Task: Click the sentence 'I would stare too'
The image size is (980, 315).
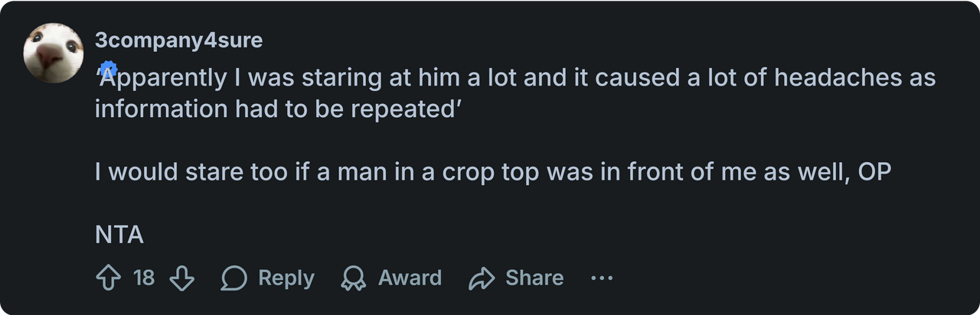Action: pos(493,172)
